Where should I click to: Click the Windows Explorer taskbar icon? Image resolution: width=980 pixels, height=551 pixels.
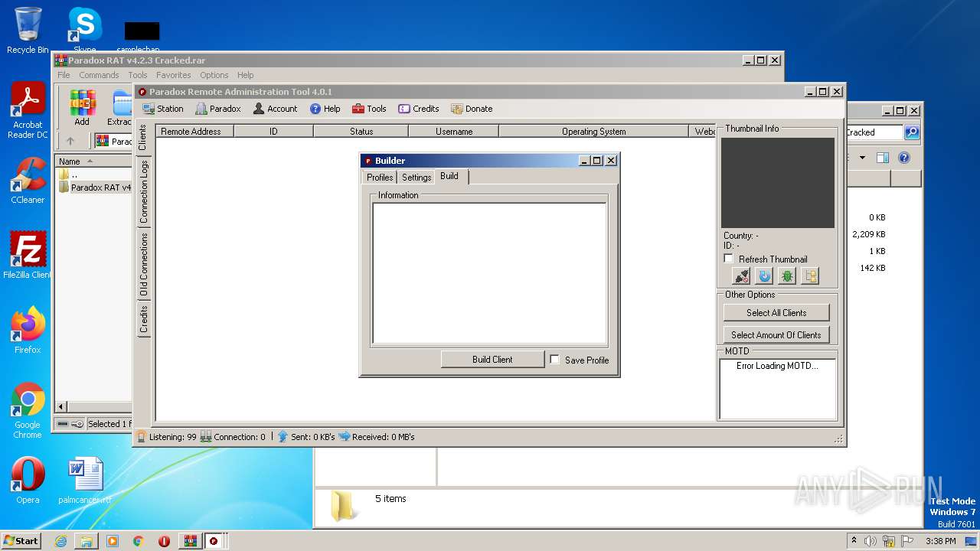[87, 541]
